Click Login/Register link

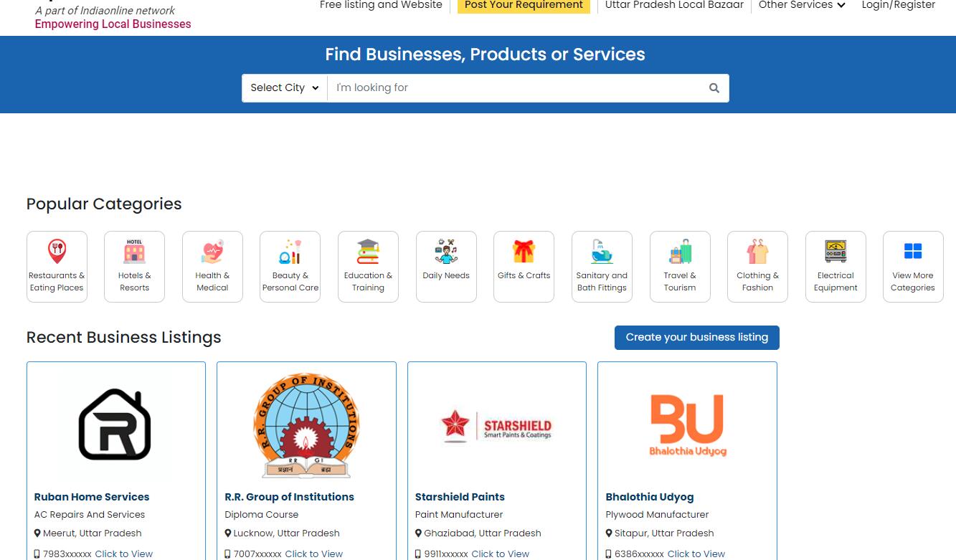click(x=899, y=5)
